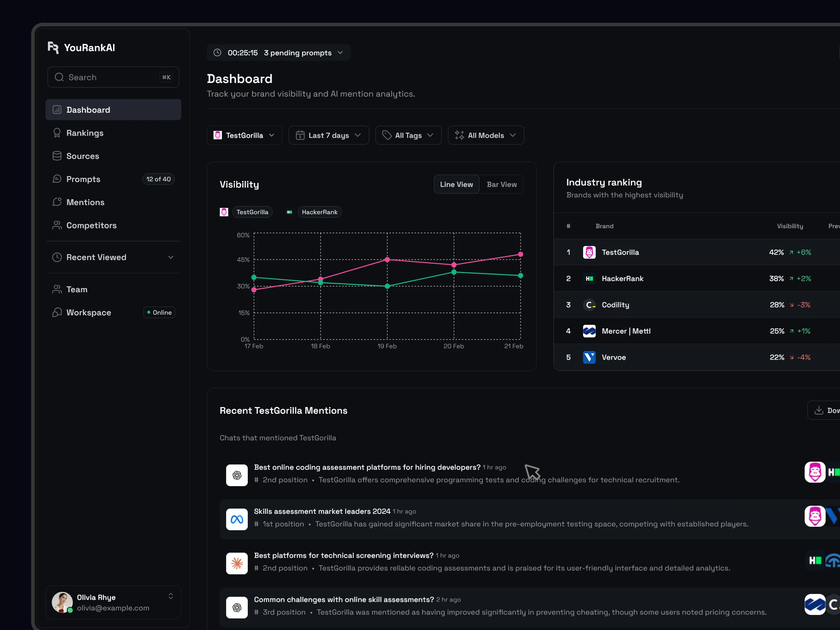Click the Mercer Mettl logo in ranking table

click(589, 331)
